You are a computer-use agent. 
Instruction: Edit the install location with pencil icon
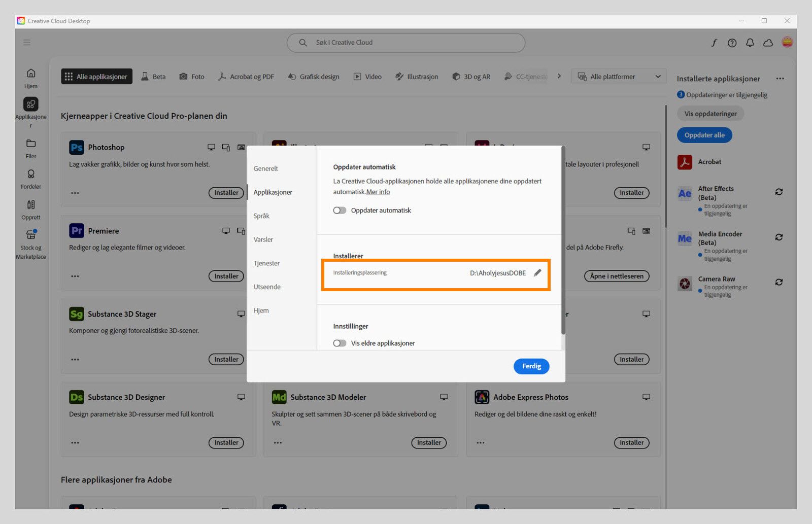click(537, 273)
